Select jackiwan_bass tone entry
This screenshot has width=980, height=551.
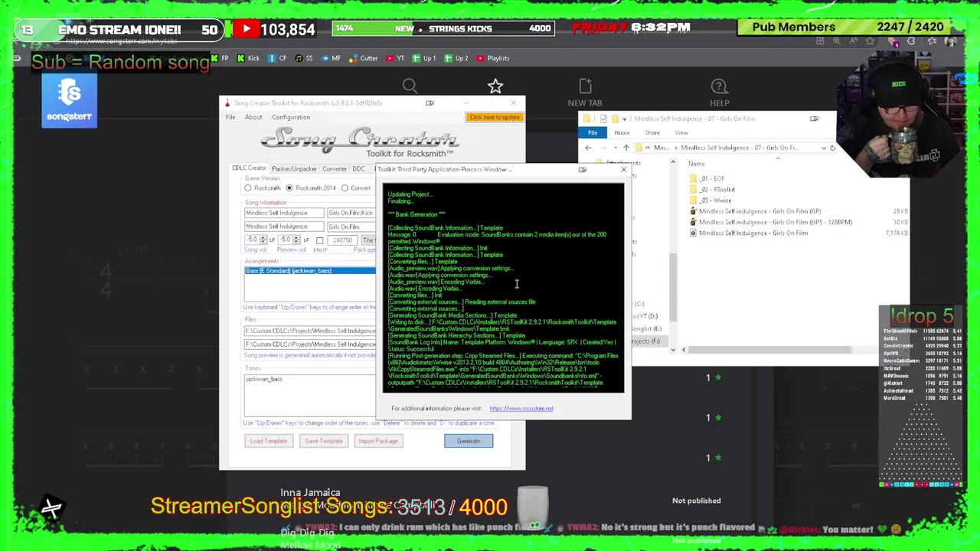pyautogui.click(x=264, y=379)
